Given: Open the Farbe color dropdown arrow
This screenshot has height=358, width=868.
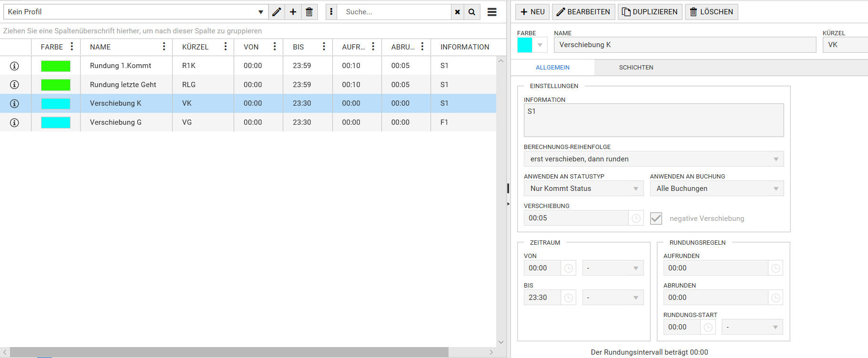Looking at the screenshot, I should [540, 45].
